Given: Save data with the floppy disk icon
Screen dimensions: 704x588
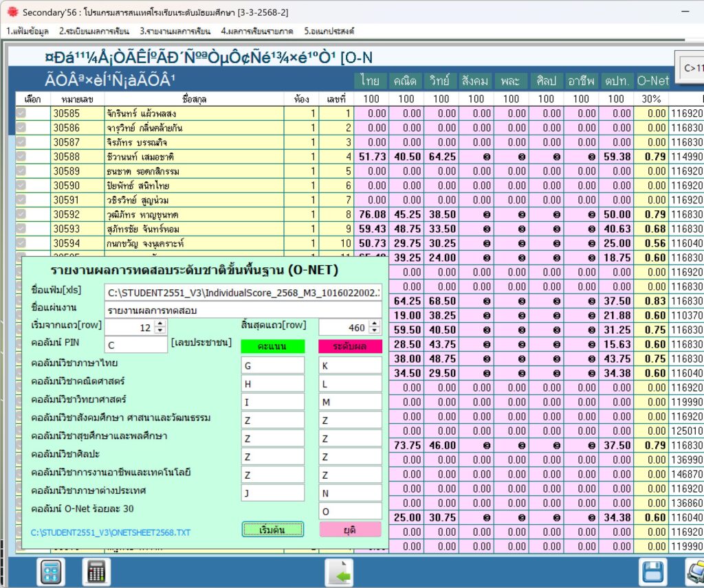Looking at the screenshot, I should 653,572.
